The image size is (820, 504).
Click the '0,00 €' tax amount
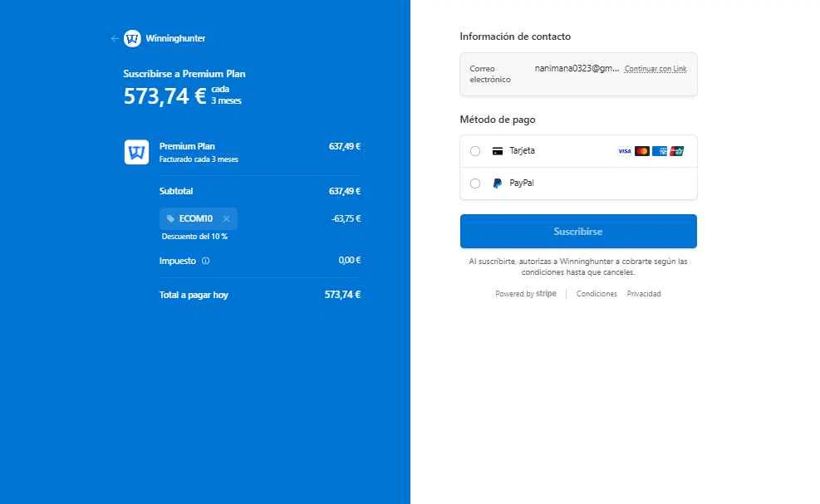coord(349,260)
